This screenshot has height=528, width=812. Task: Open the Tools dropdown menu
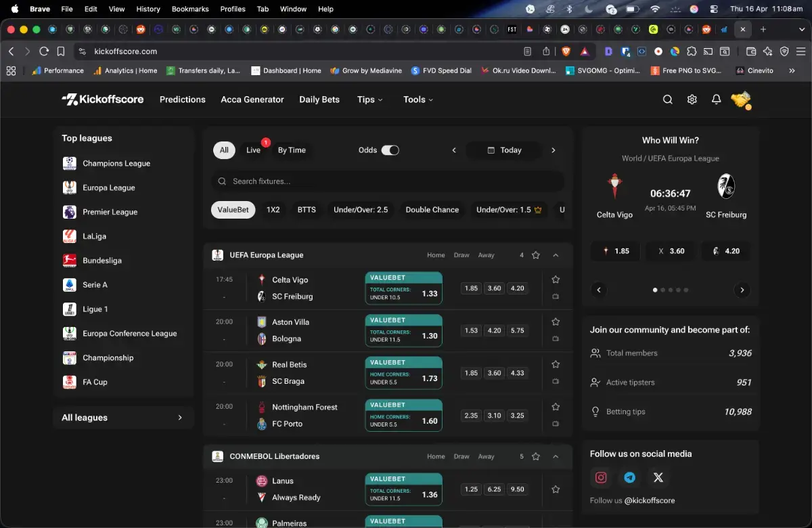(418, 100)
